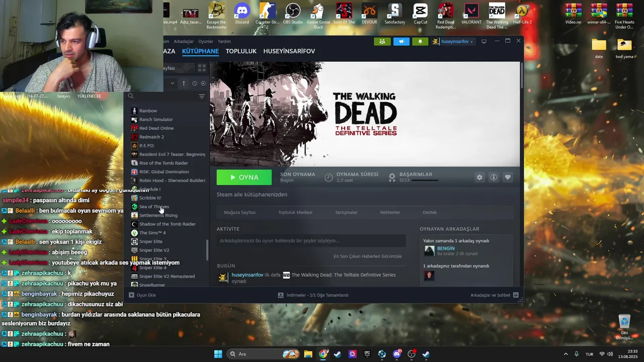Click the Steam announcements megaphone button
Viewport: 644px width, 362px height.
(x=401, y=41)
